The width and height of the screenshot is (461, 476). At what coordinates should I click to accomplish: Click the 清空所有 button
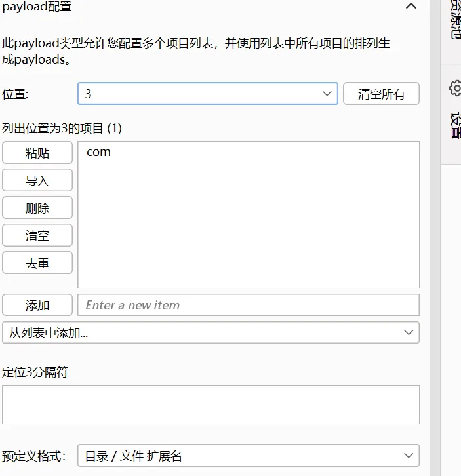pos(381,94)
